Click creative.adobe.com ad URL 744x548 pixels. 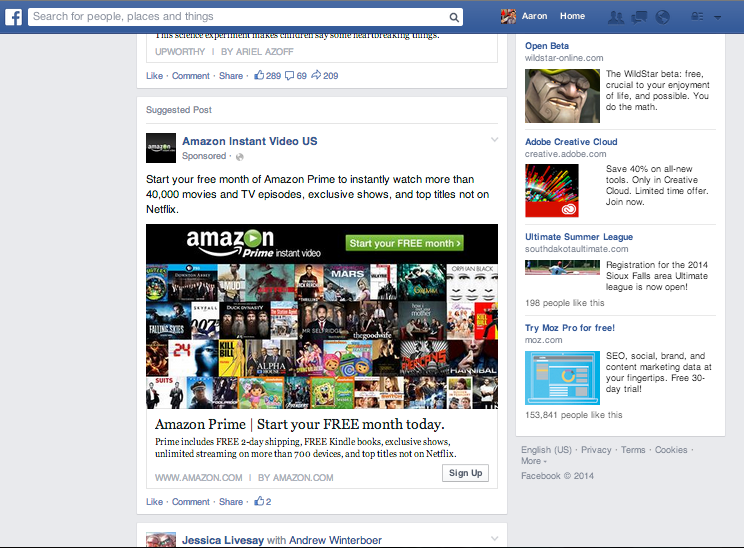tap(565, 154)
